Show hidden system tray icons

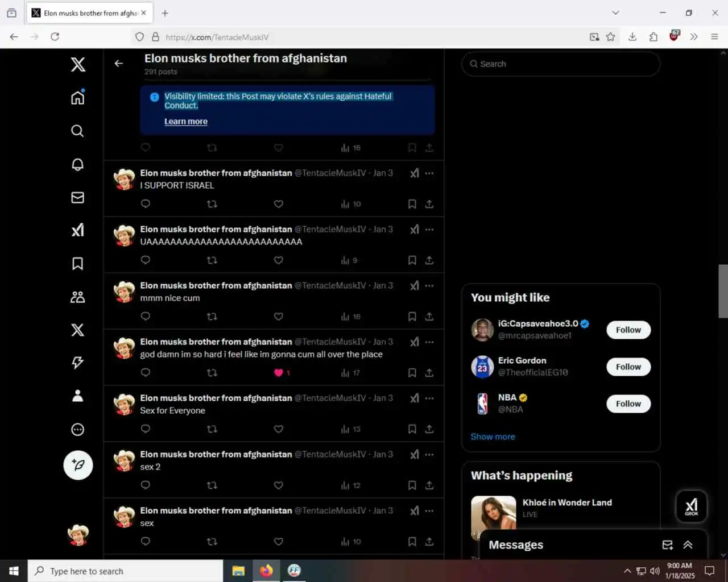click(x=627, y=571)
